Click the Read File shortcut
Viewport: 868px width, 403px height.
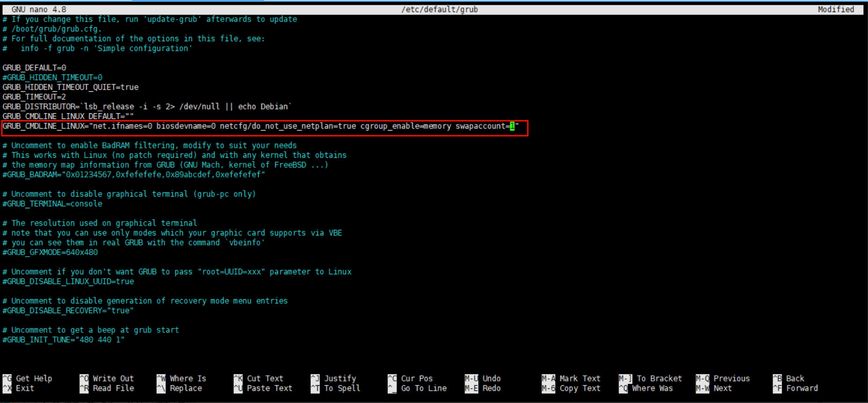point(107,388)
